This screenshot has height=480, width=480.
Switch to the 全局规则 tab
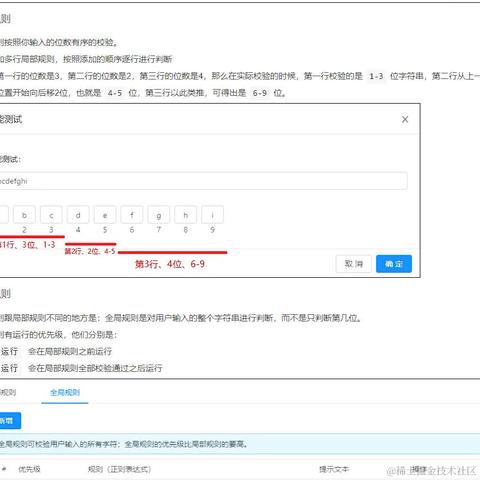pyautogui.click(x=65, y=393)
